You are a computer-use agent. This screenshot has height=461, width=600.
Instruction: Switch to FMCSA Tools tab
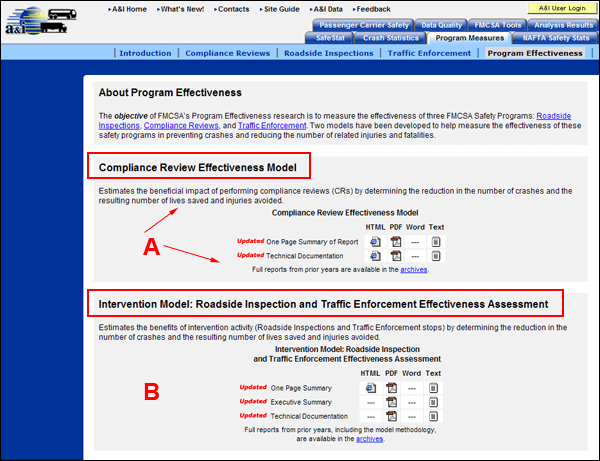(x=498, y=25)
